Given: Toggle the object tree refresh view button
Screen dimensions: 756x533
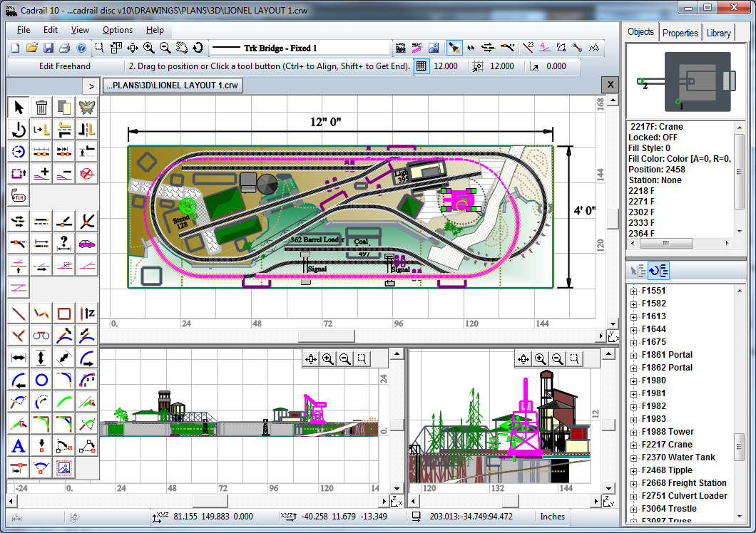Looking at the screenshot, I should pos(658,271).
